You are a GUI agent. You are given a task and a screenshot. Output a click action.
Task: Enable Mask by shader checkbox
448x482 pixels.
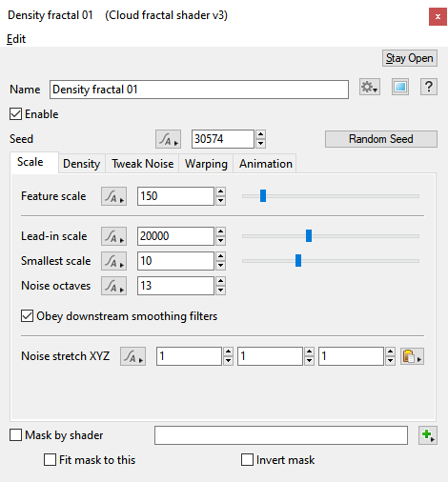tap(15, 435)
